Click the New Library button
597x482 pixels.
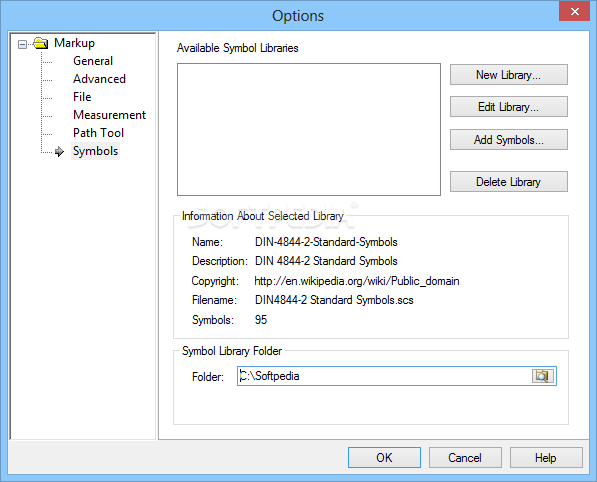coord(509,75)
